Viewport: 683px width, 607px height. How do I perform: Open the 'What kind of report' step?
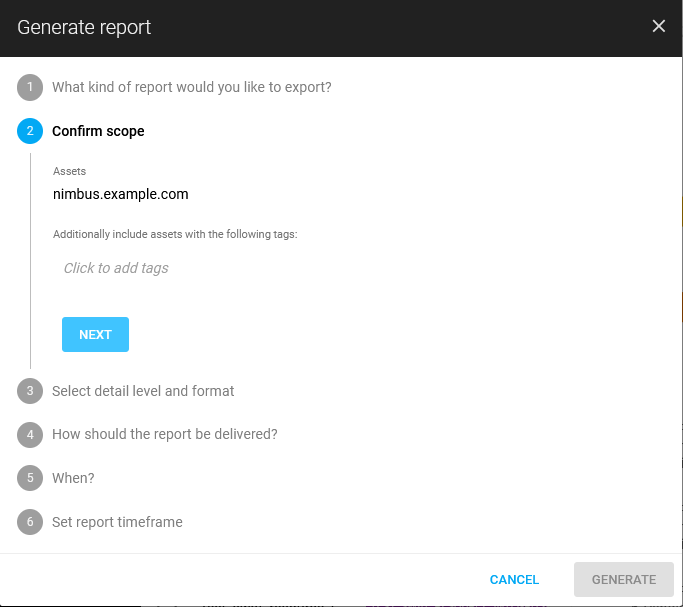point(191,87)
